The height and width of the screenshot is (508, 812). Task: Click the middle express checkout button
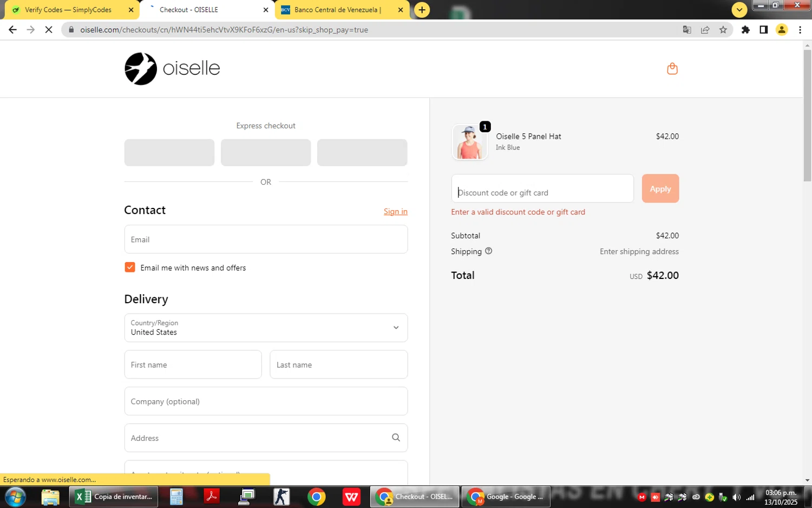click(x=266, y=152)
